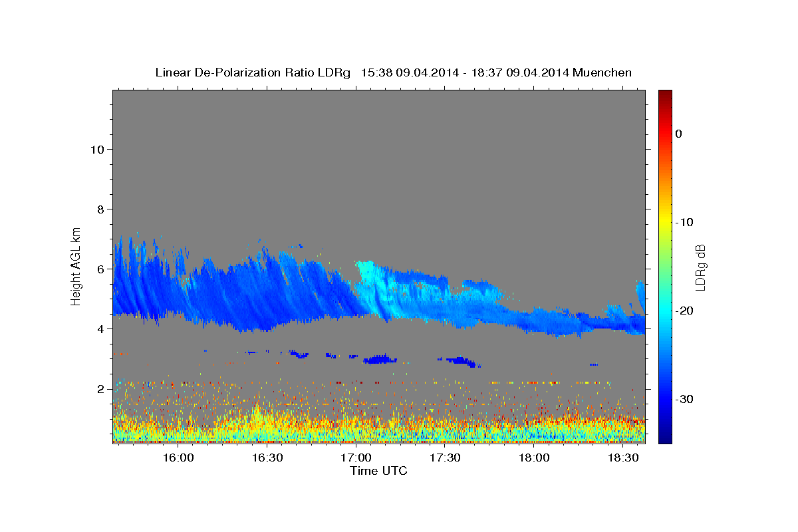Click the 18:00 time tick label
The height and width of the screenshot is (532, 798).
pyautogui.click(x=534, y=458)
